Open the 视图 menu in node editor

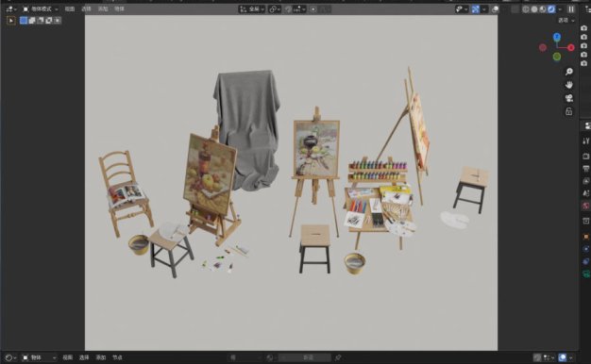(x=67, y=357)
